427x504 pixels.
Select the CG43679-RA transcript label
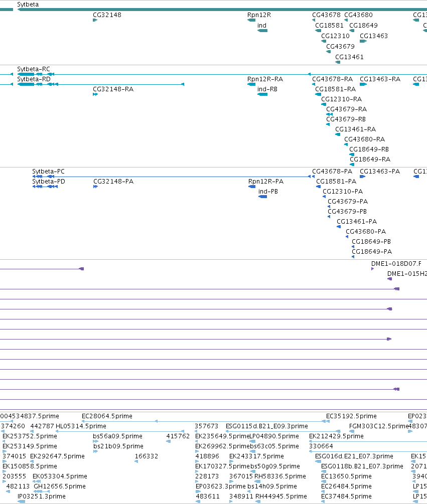tap(347, 109)
